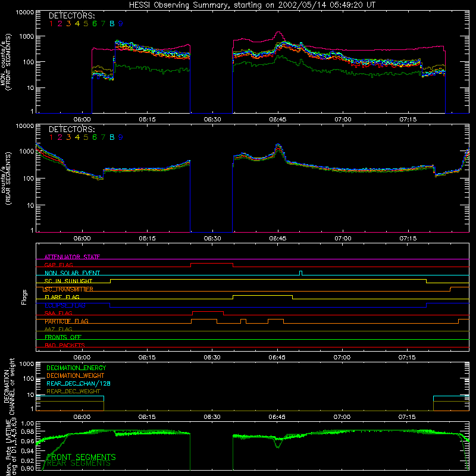Select the GAP_FLAG label
This screenshot has width=476, height=476.
point(58,265)
